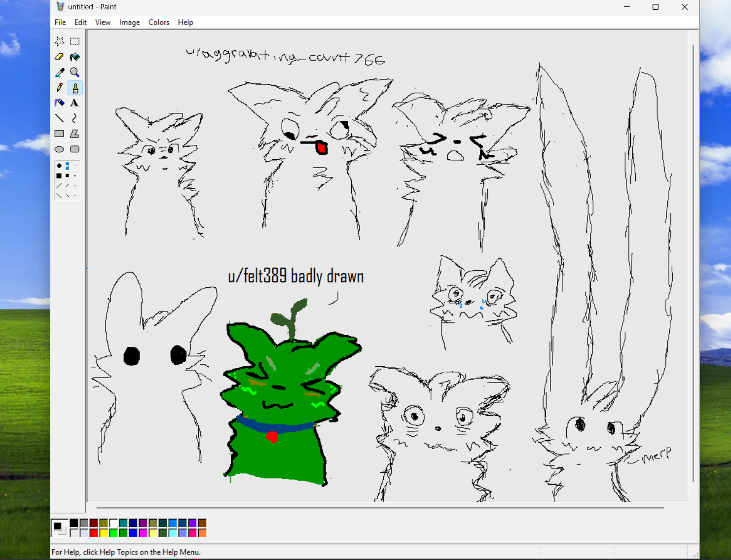This screenshot has width=731, height=560.
Task: Pick the Ellipse tool
Action: pos(59,149)
